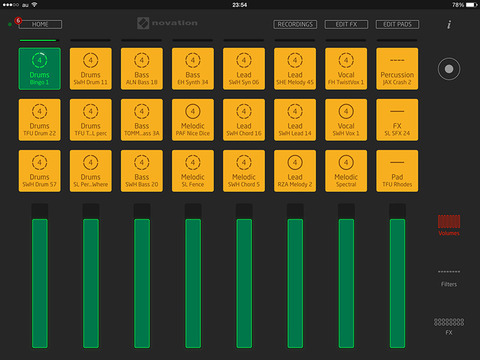
Task: Switch to the FX view
Action: pyautogui.click(x=449, y=327)
